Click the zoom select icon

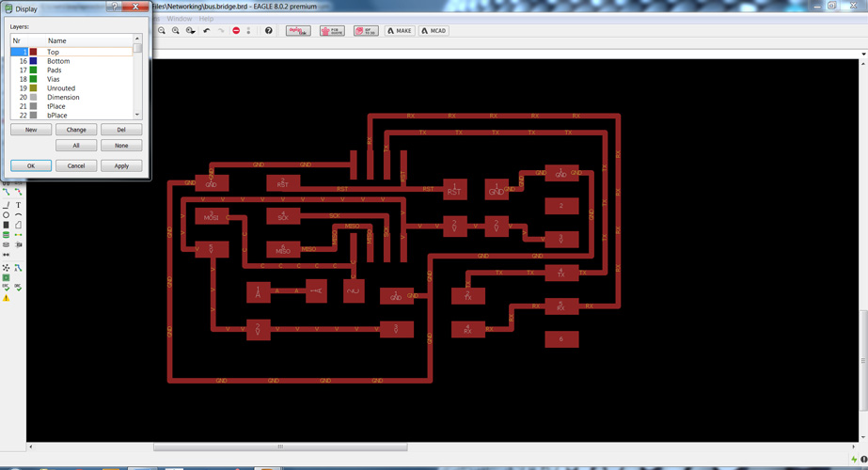pos(190,30)
